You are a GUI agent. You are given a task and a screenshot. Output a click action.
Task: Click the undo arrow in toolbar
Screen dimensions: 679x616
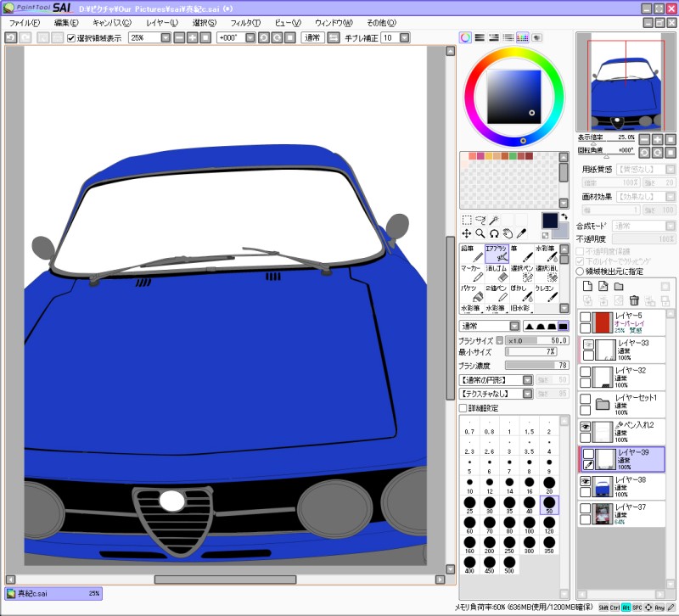(10, 38)
